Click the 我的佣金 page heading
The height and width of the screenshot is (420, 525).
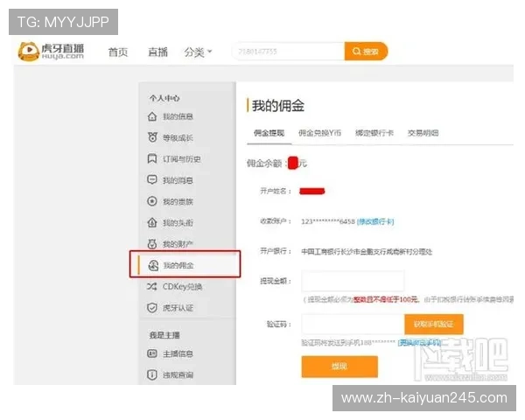click(x=278, y=106)
